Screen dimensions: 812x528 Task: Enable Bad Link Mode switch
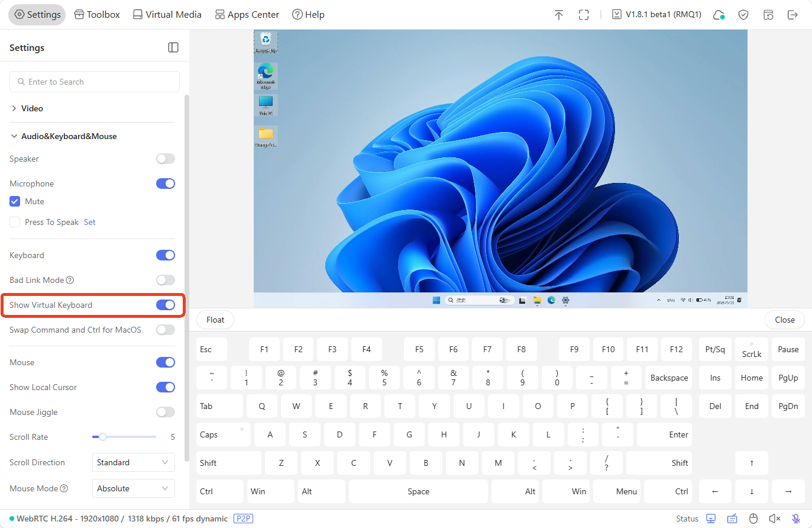(166, 280)
